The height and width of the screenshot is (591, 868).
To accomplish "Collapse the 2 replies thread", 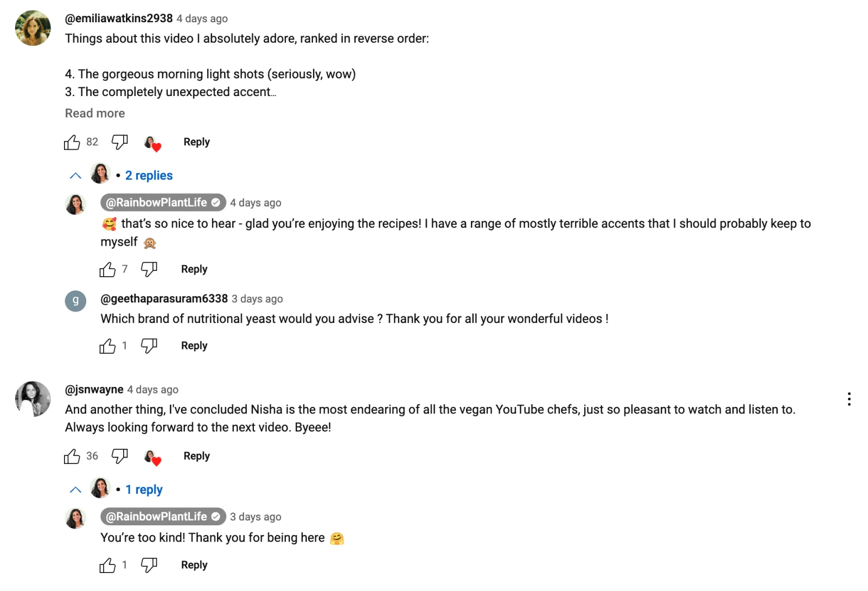I will pos(75,176).
